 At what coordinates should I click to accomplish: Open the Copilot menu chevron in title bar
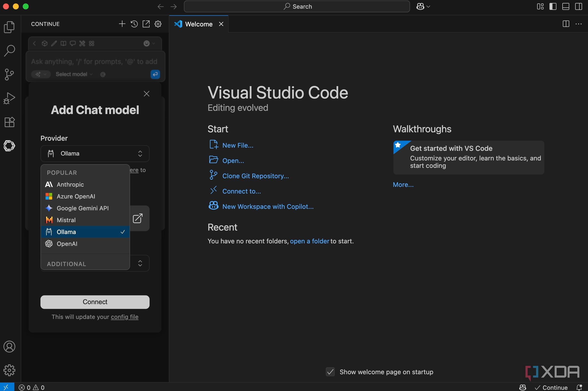pos(428,7)
